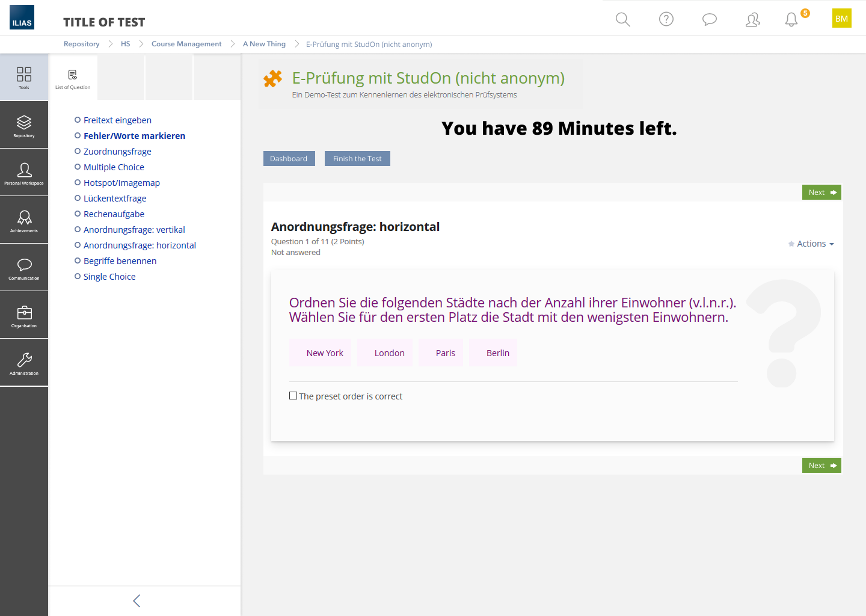Click the Finish the Test button
Viewport: 866px width, 616px height.
pos(357,159)
